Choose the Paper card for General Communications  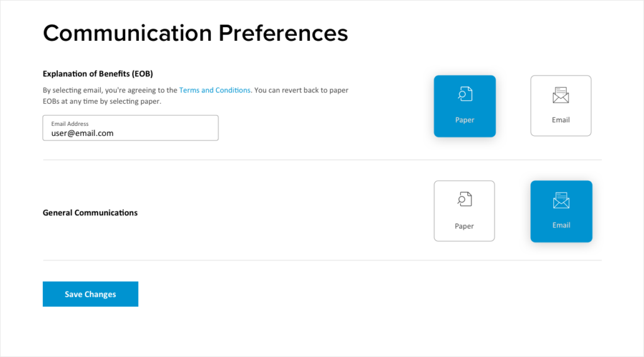(464, 211)
